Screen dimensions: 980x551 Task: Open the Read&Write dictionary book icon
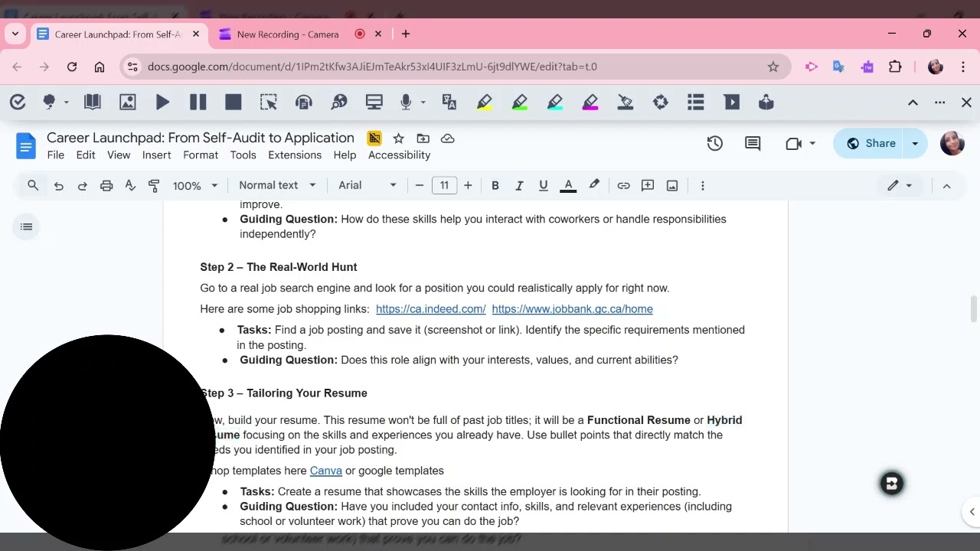[92, 102]
